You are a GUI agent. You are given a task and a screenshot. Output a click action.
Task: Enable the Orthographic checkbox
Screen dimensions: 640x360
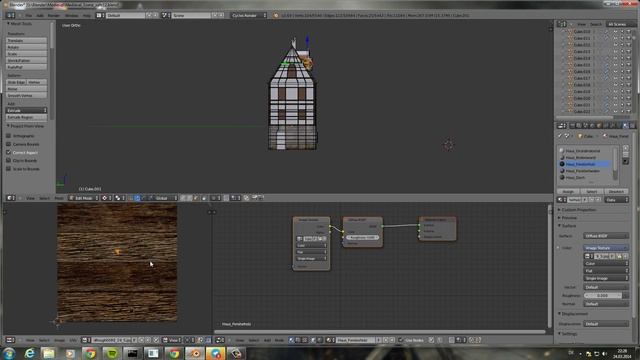tap(9, 136)
